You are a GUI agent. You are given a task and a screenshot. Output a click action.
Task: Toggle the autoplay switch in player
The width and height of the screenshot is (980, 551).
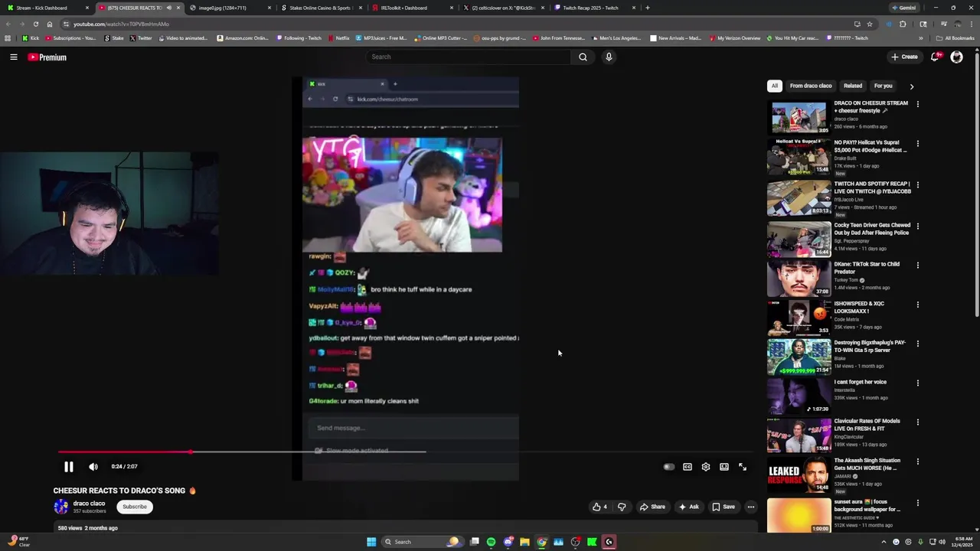pyautogui.click(x=669, y=467)
